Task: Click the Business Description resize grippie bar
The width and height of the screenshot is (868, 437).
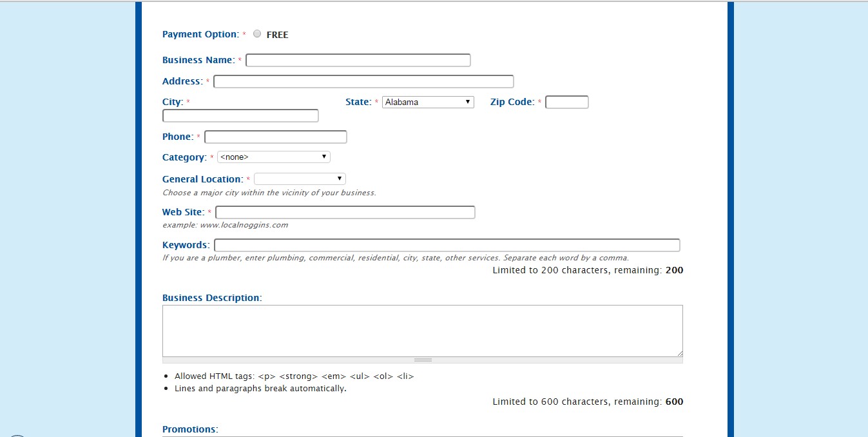Action: tap(423, 360)
